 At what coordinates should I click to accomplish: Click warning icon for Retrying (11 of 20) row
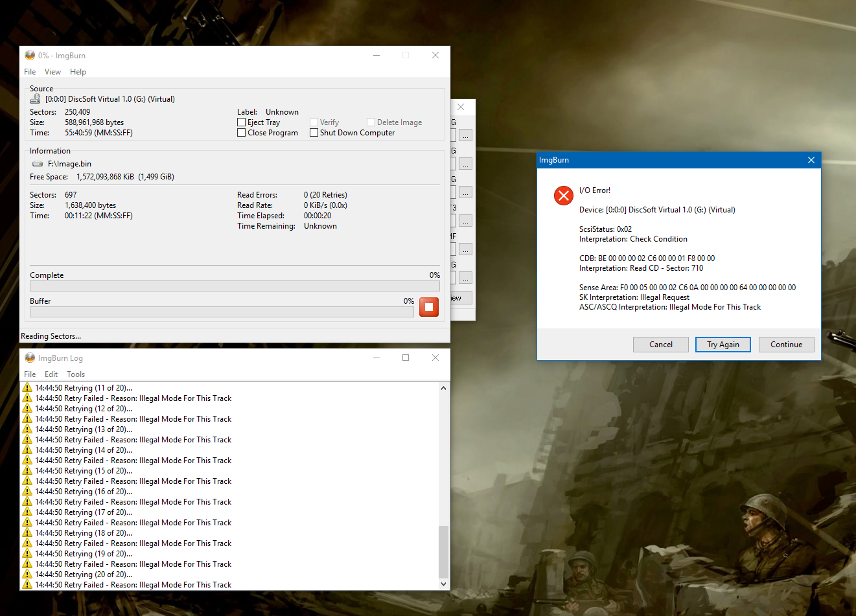[x=27, y=388]
